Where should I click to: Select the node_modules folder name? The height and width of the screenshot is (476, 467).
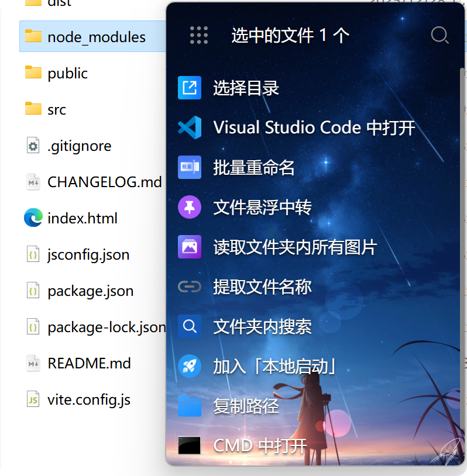pos(97,37)
